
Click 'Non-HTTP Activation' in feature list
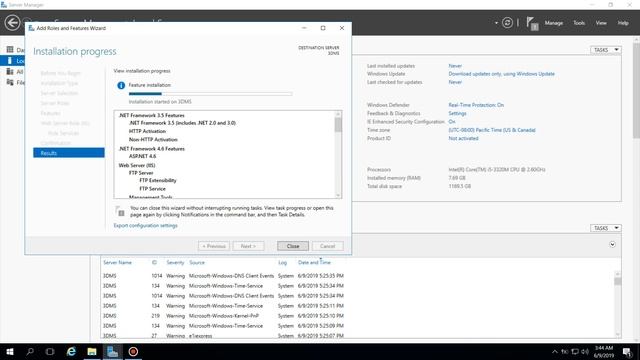[x=153, y=139]
